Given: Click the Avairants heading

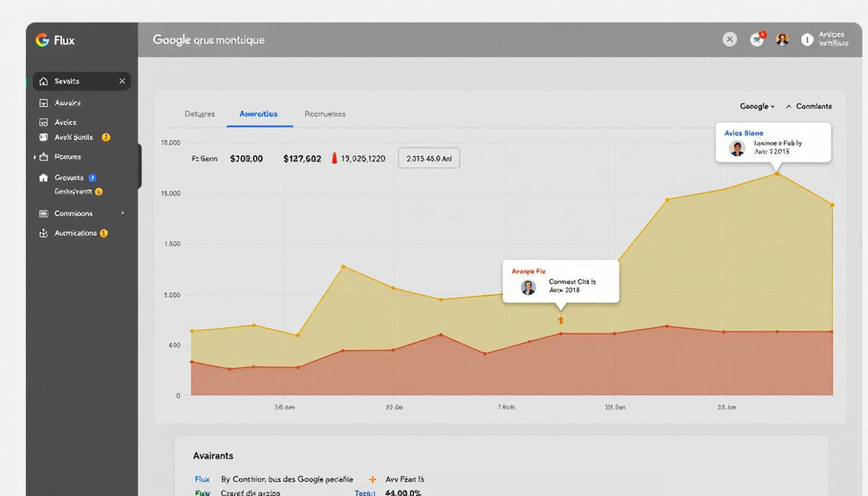Looking at the screenshot, I should 213,456.
